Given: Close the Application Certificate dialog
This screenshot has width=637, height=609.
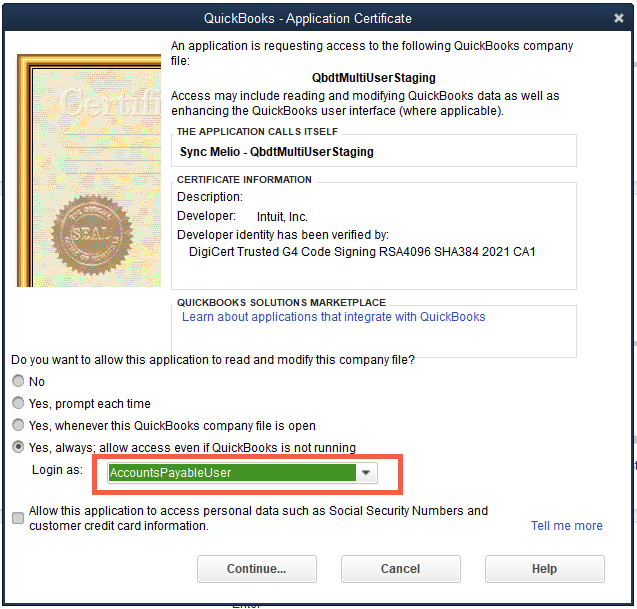Looking at the screenshot, I should click(x=619, y=18).
